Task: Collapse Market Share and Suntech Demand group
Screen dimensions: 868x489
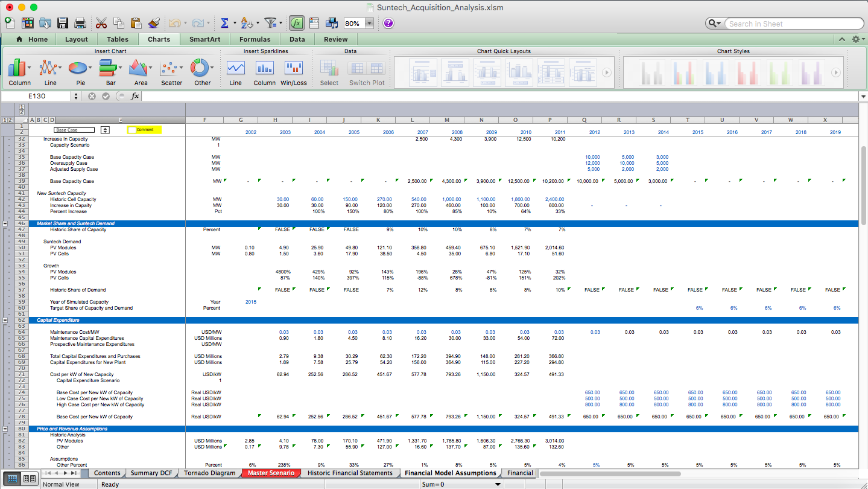Action: pyautogui.click(x=5, y=223)
